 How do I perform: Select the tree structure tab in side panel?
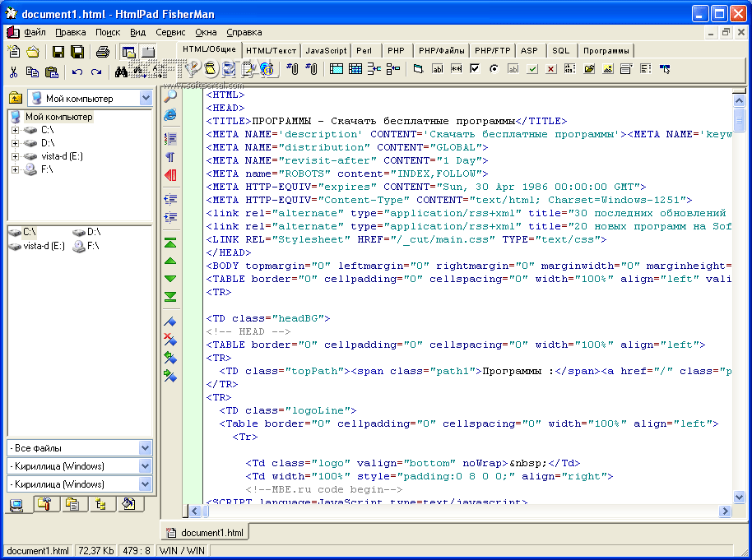pos(100,504)
